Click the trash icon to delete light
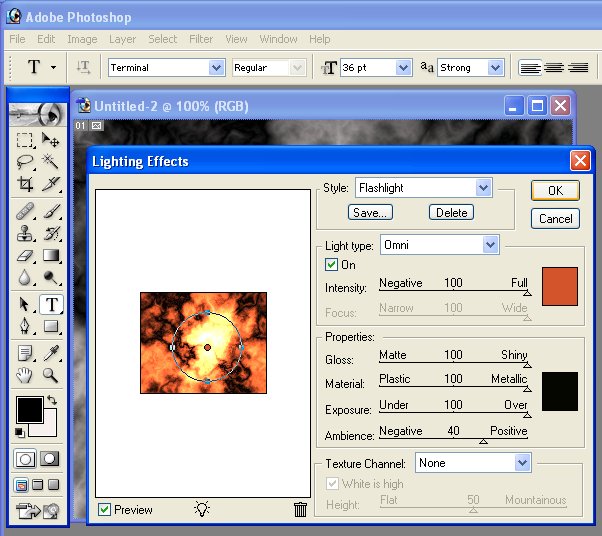This screenshot has height=536, width=602. pos(300,510)
